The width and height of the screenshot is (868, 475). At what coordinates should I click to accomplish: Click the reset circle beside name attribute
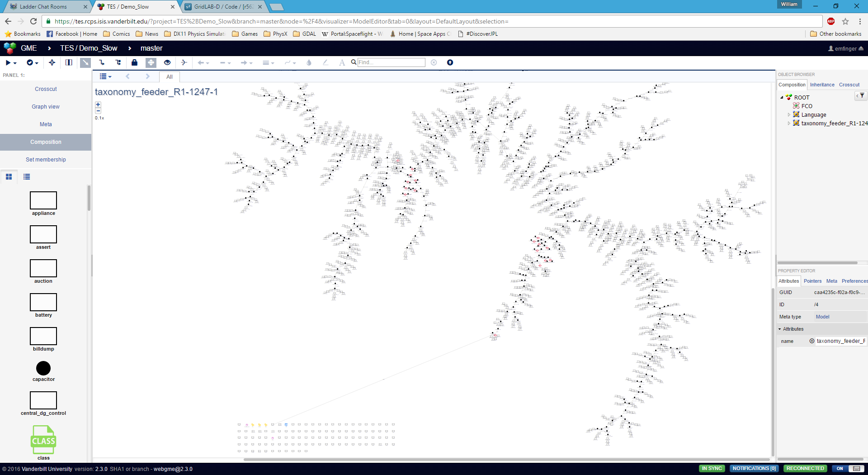812,341
